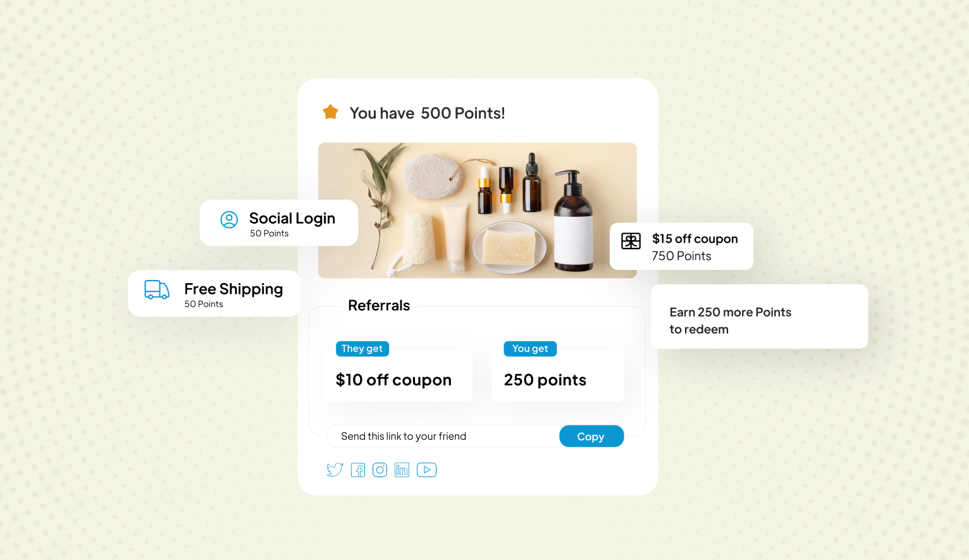Viewport: 969px width, 560px height.
Task: Click the Social Login user icon
Action: pos(229,219)
